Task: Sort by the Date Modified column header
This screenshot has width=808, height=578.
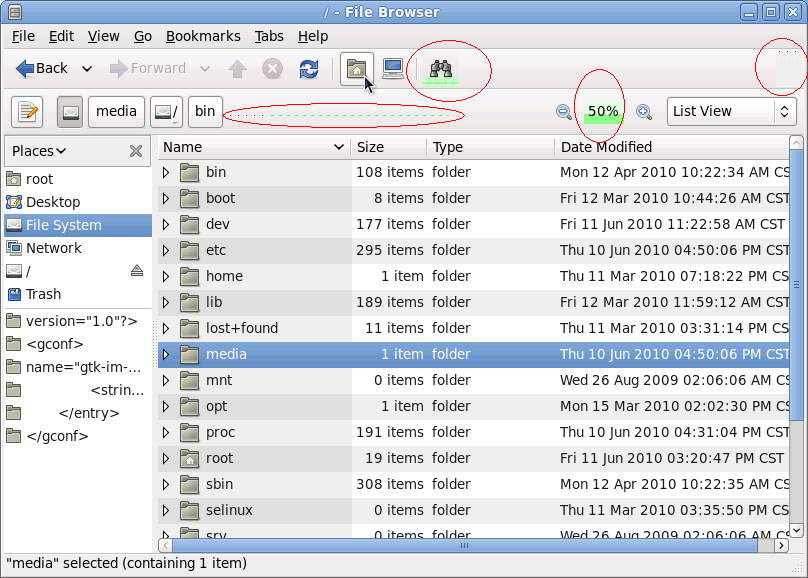Action: coord(606,147)
